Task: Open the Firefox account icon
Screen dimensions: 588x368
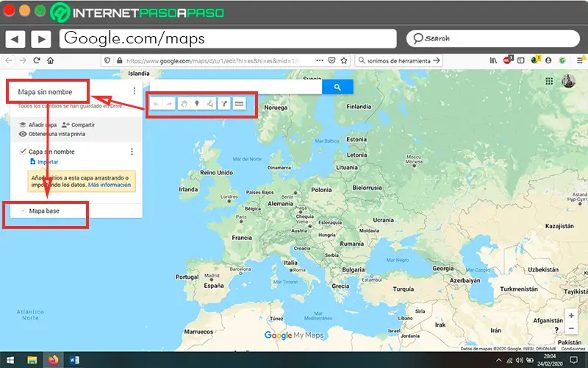Action: tap(548, 60)
